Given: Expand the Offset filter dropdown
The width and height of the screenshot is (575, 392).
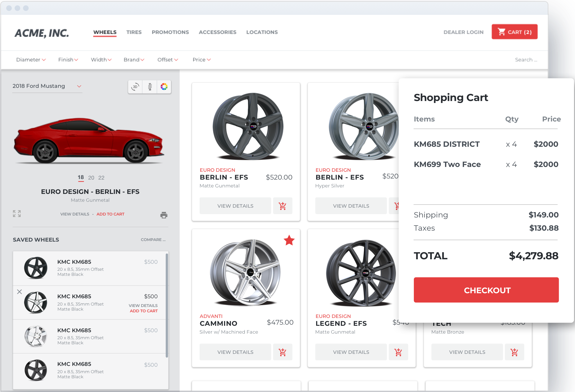Looking at the screenshot, I should tap(168, 60).
